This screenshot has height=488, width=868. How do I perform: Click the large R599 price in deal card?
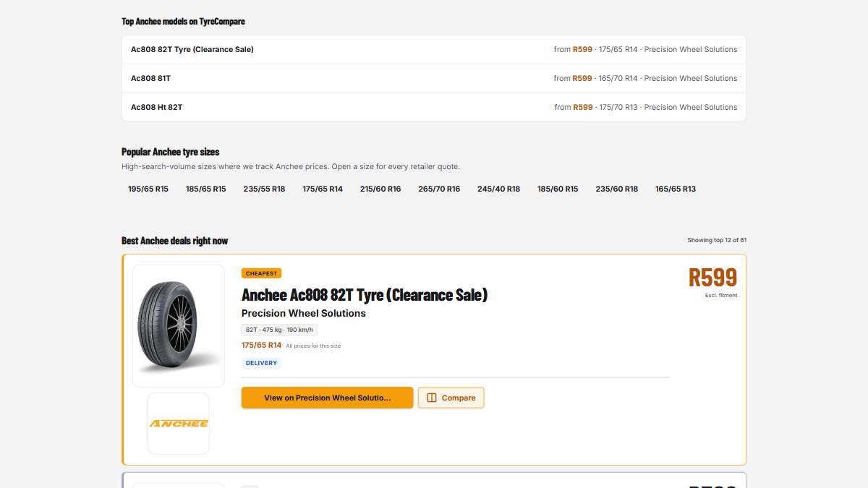point(712,278)
